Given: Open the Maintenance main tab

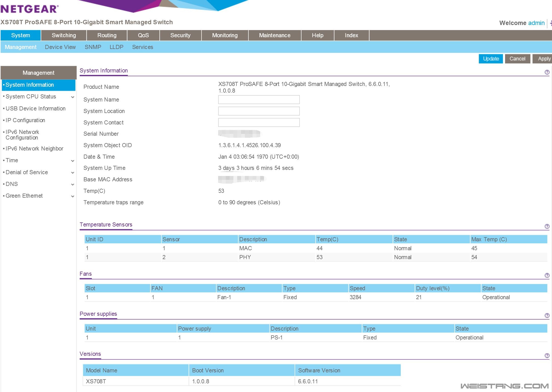Looking at the screenshot, I should coord(275,35).
